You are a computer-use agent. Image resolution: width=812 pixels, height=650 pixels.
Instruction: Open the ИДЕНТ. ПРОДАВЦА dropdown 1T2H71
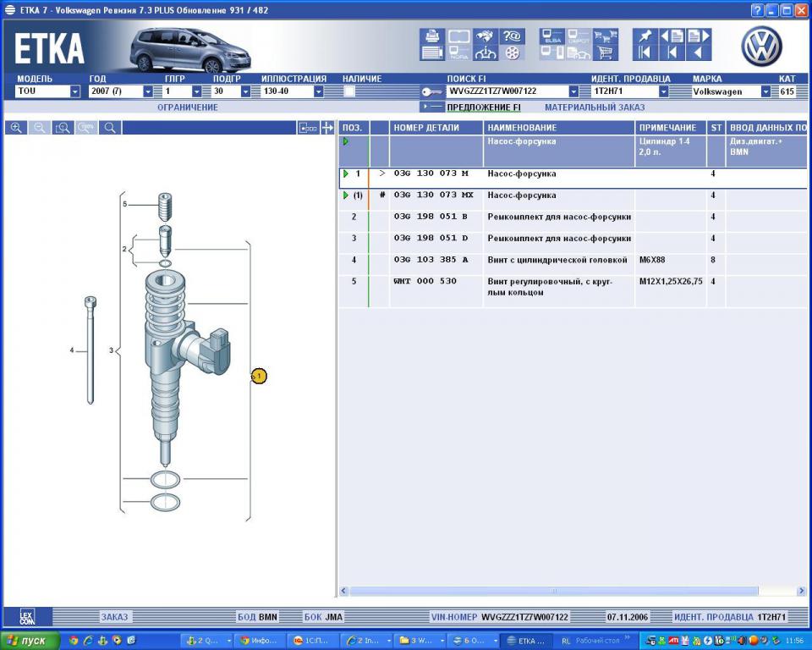[663, 91]
